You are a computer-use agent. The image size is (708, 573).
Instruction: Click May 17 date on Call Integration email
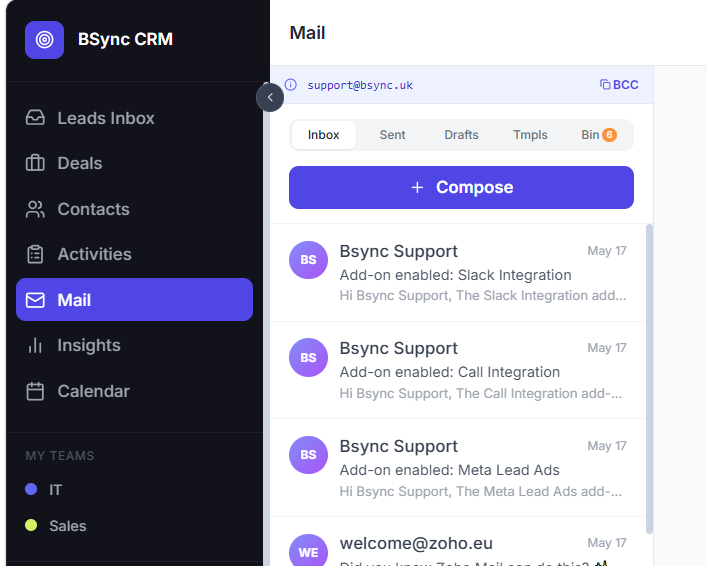coord(607,348)
